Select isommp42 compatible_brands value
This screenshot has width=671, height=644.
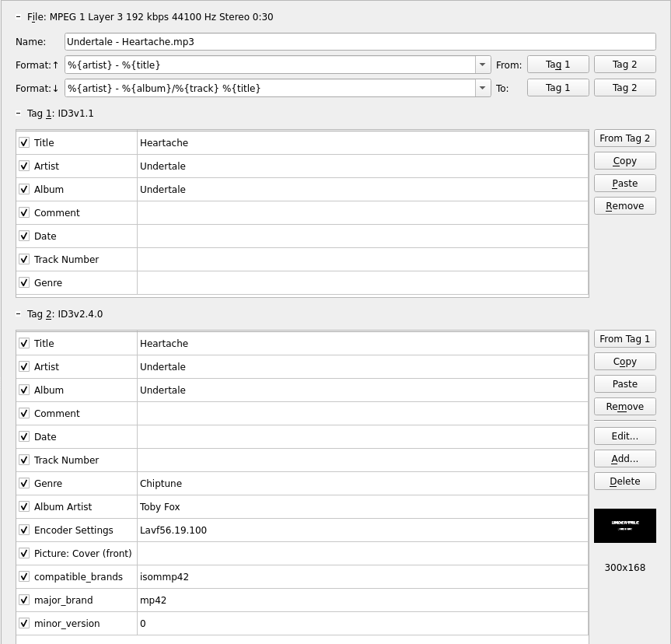362,577
